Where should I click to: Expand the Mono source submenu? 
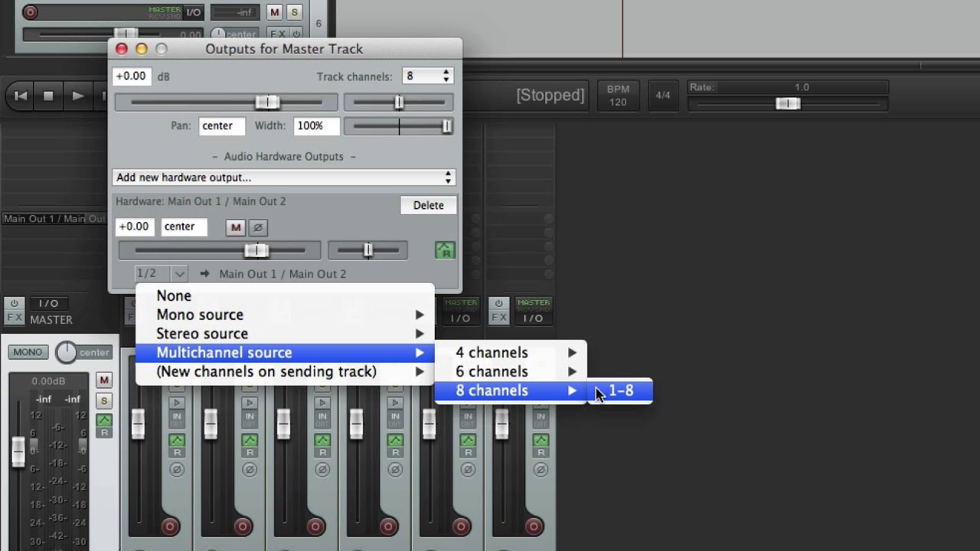[x=284, y=315]
